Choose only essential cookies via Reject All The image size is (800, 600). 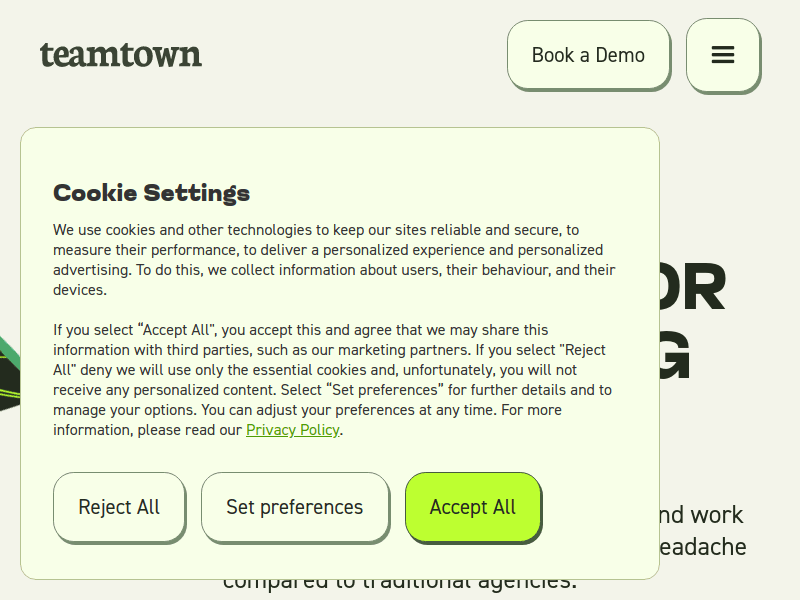click(119, 507)
